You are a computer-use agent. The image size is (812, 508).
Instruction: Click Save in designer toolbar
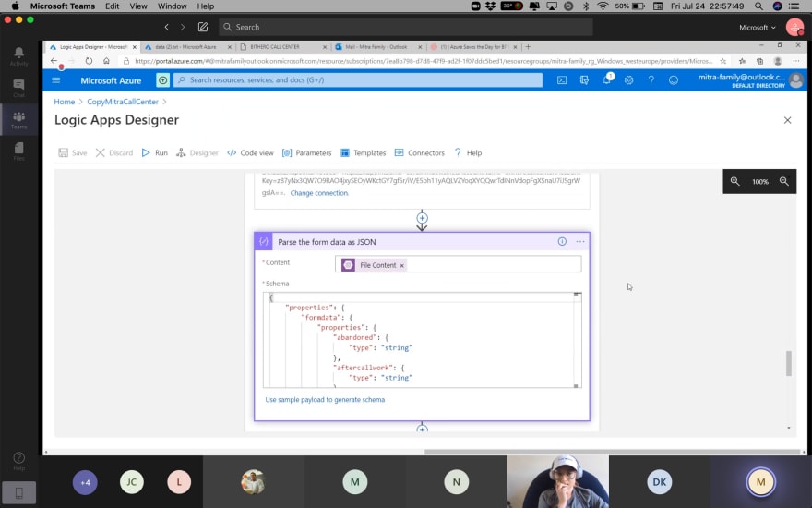pyautogui.click(x=73, y=153)
